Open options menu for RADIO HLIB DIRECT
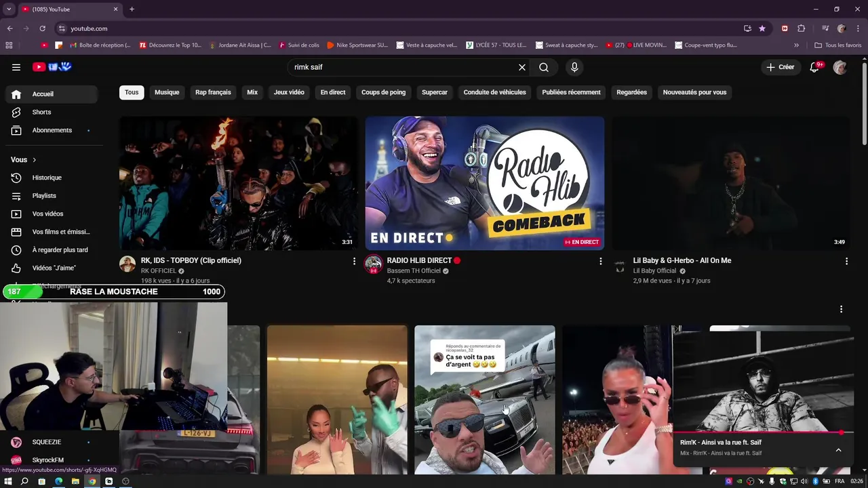This screenshot has height=488, width=868. pyautogui.click(x=600, y=261)
